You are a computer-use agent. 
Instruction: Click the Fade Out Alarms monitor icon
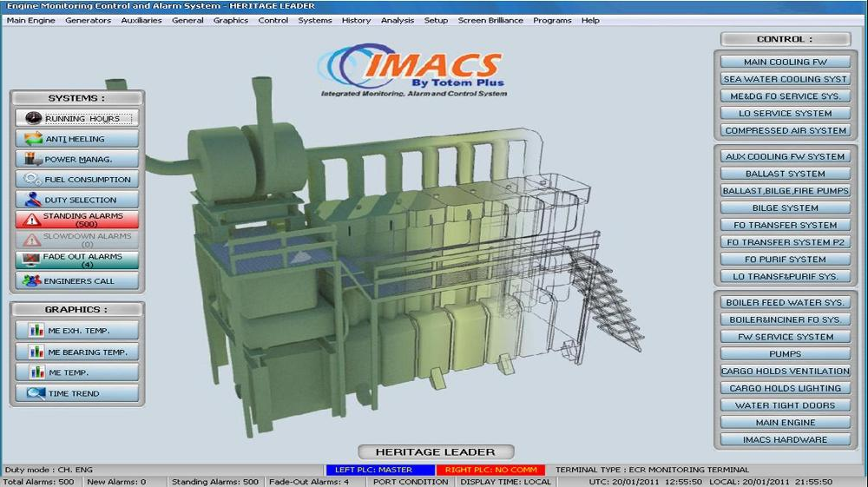pyautogui.click(x=32, y=260)
